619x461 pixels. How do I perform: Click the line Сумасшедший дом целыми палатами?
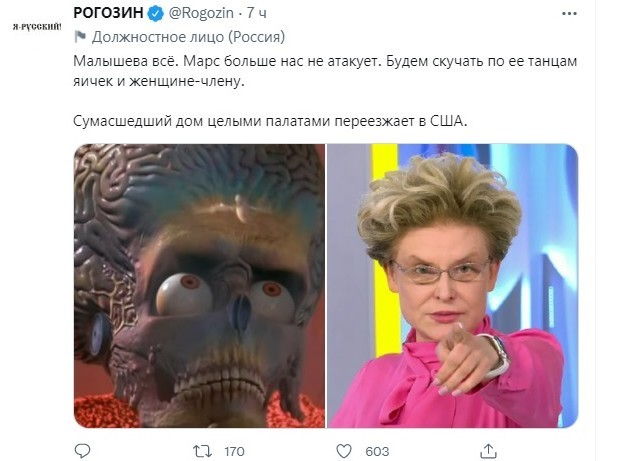tap(270, 121)
